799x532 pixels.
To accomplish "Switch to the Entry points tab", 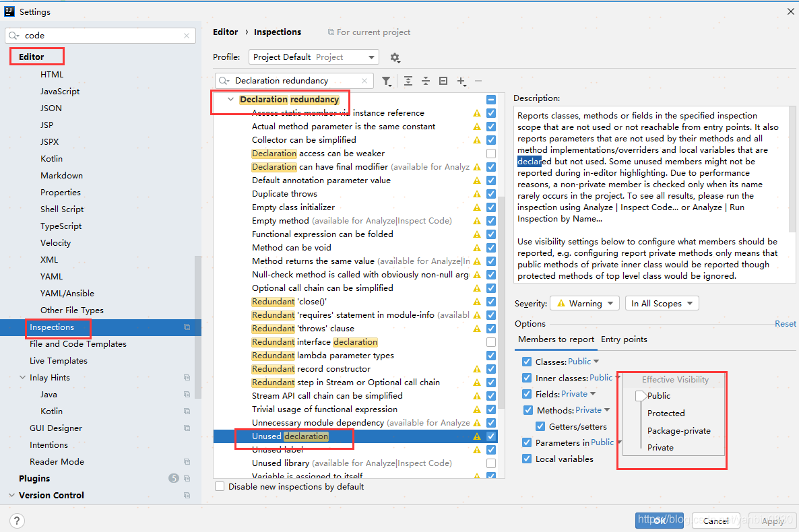I will 624,339.
